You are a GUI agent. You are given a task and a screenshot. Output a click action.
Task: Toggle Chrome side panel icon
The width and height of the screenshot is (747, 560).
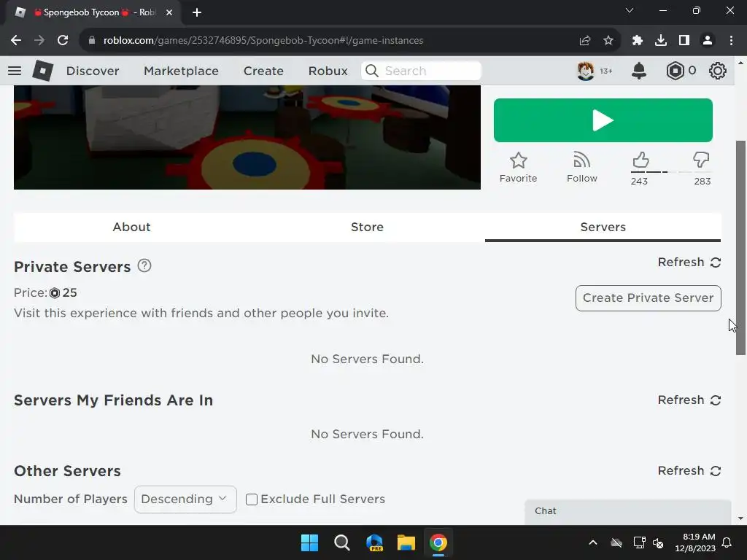pos(684,41)
